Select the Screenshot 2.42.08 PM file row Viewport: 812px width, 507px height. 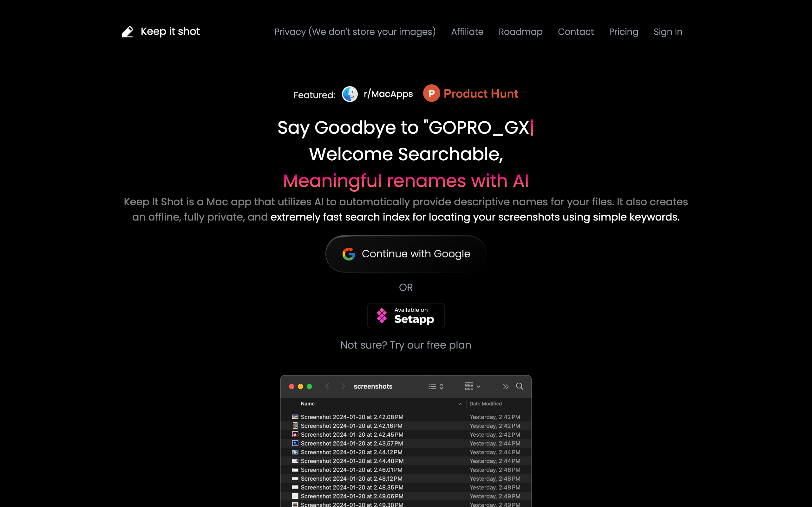tap(352, 417)
